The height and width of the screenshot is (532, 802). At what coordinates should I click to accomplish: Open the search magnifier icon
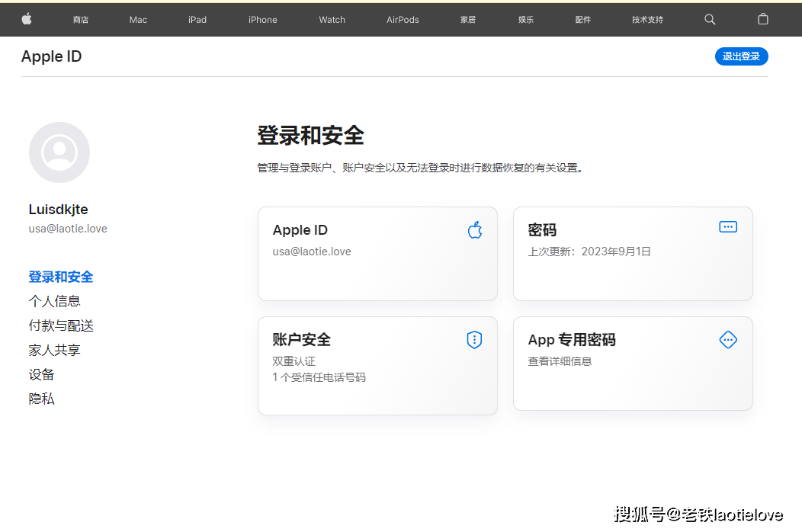[710, 19]
